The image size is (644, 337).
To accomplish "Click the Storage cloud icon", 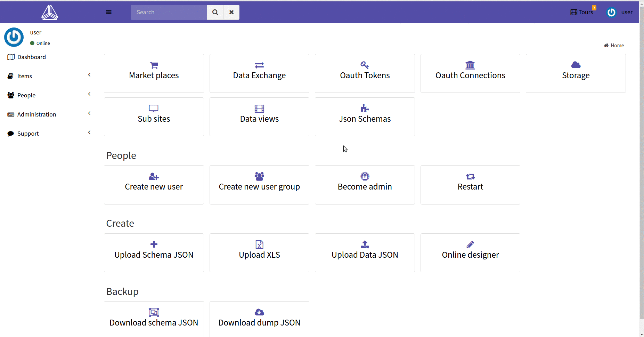I will (576, 65).
